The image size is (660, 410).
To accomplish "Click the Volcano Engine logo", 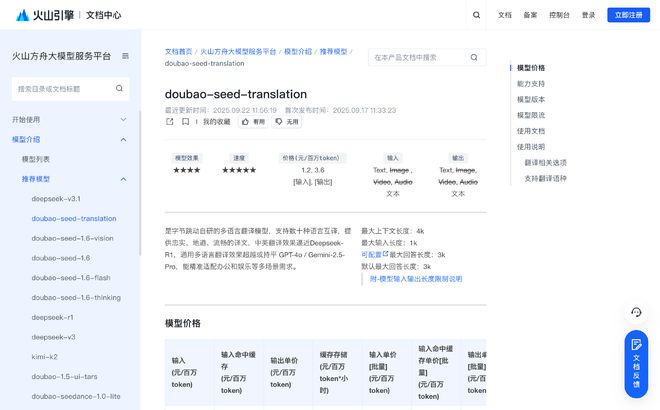I will pos(45,15).
